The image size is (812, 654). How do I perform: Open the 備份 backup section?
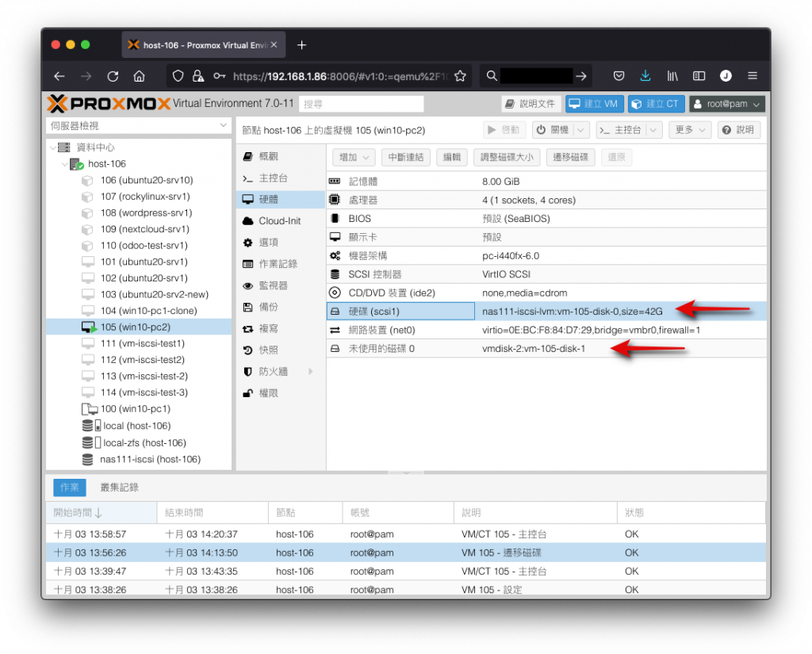pyautogui.click(x=280, y=307)
